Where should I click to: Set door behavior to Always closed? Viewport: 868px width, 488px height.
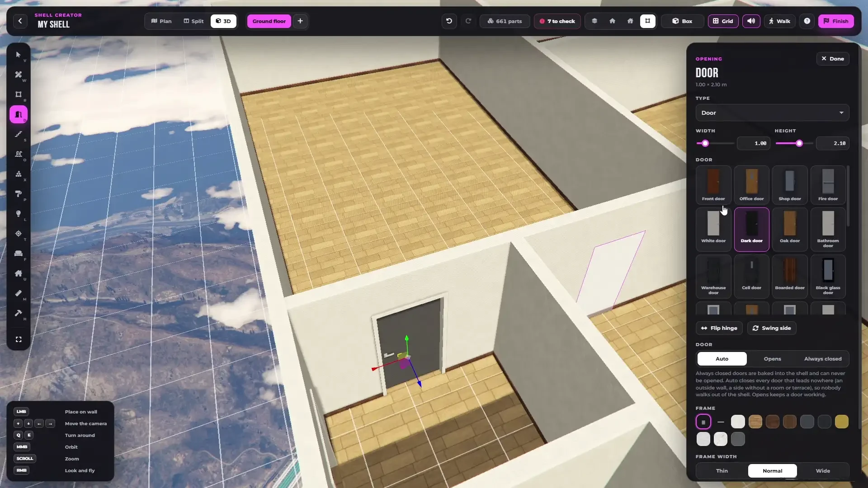click(x=823, y=359)
